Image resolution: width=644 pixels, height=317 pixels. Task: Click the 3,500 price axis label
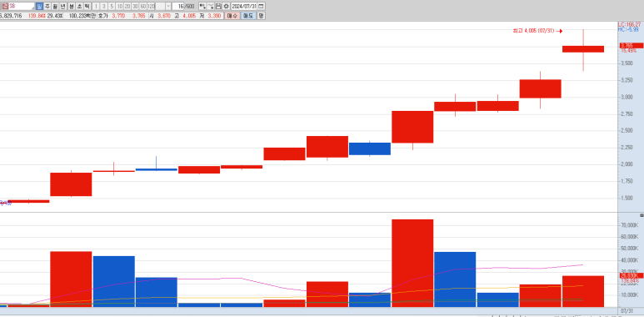(x=627, y=63)
